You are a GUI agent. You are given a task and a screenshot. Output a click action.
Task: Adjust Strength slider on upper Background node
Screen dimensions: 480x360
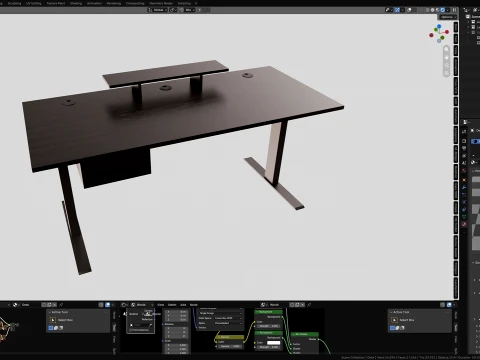point(269,326)
